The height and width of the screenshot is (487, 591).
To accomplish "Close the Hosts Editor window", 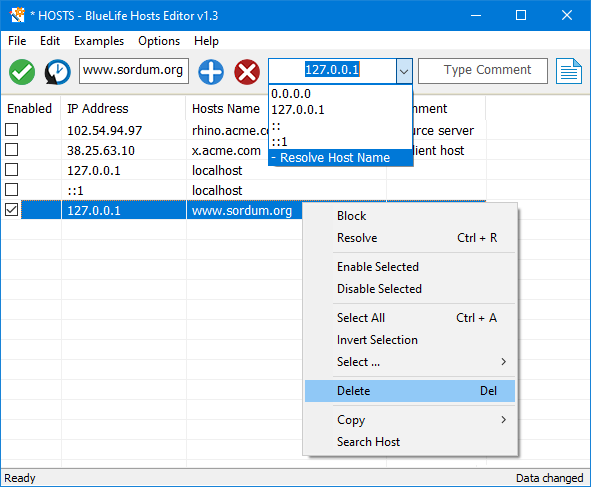I will 567,15.
